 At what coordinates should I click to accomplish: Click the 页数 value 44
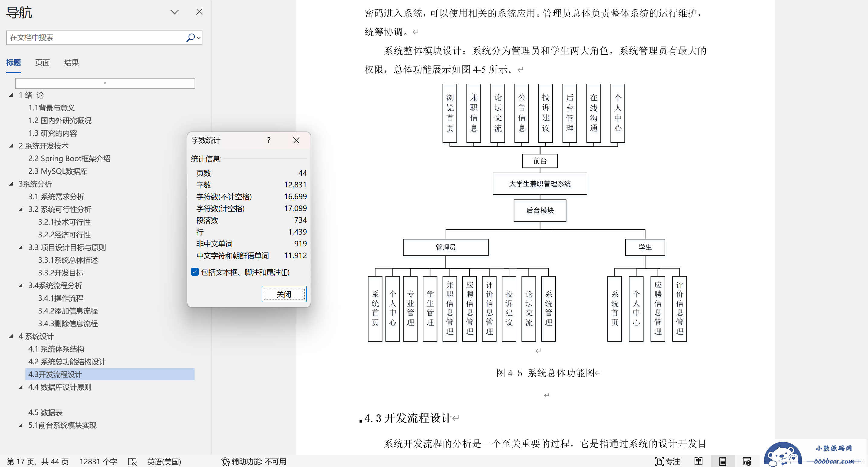click(302, 173)
